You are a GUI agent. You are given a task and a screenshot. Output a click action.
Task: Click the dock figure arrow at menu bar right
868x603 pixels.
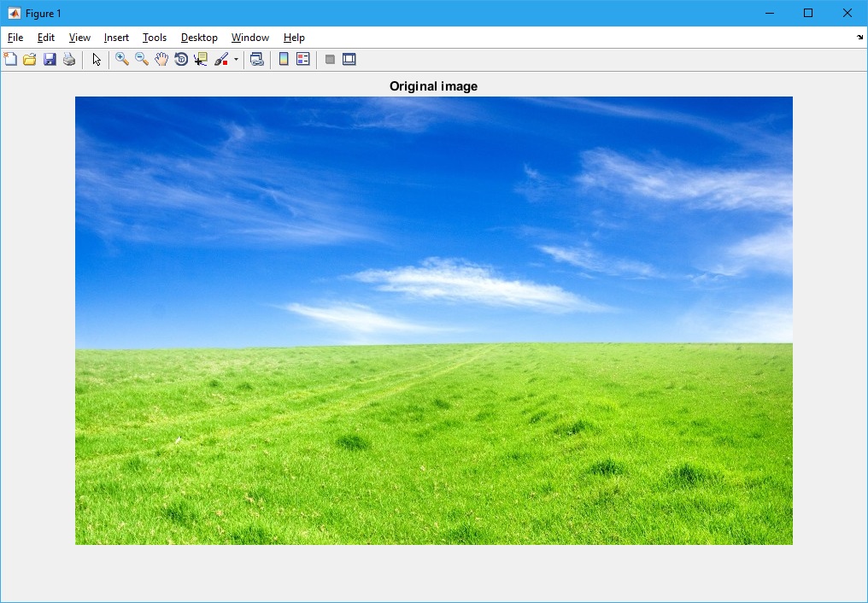tap(859, 38)
